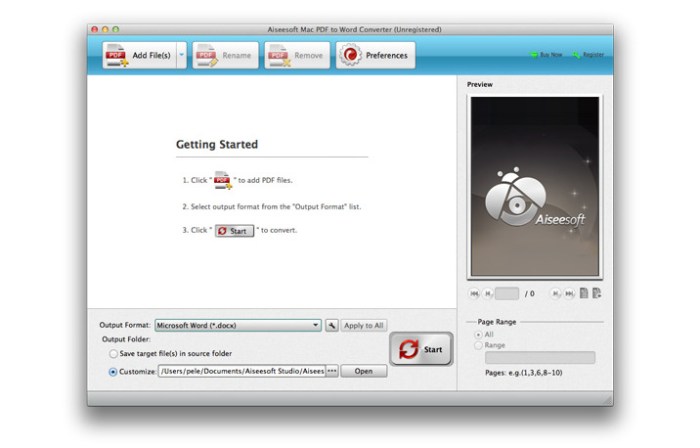
Task: Close the window with the red button
Action: [95, 29]
